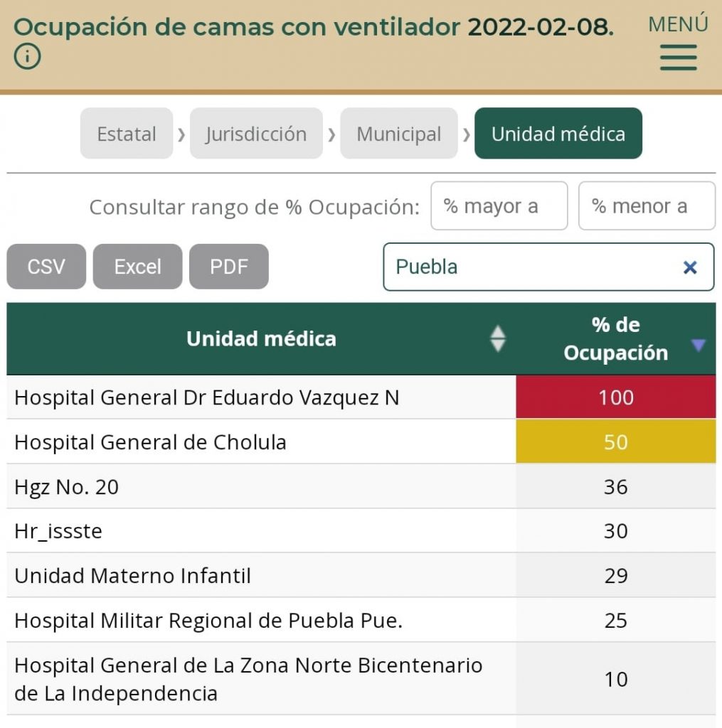Image resolution: width=722 pixels, height=728 pixels.
Task: Select the Jurisdicción breadcrumb
Action: 257,133
